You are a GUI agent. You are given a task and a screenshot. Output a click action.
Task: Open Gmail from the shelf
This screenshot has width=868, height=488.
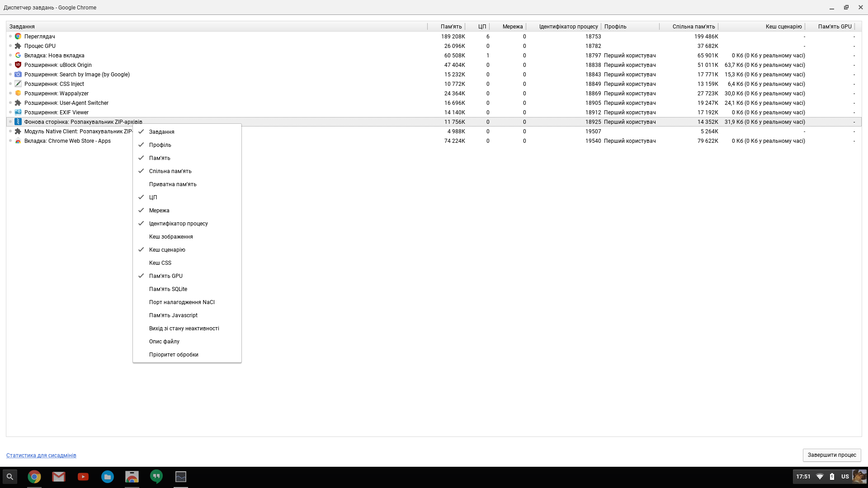coord(58,477)
